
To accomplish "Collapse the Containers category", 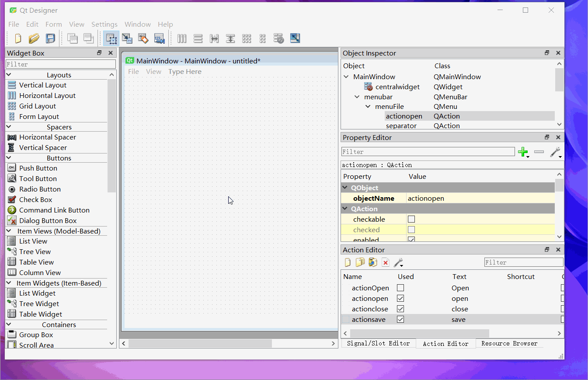I will tap(9, 324).
